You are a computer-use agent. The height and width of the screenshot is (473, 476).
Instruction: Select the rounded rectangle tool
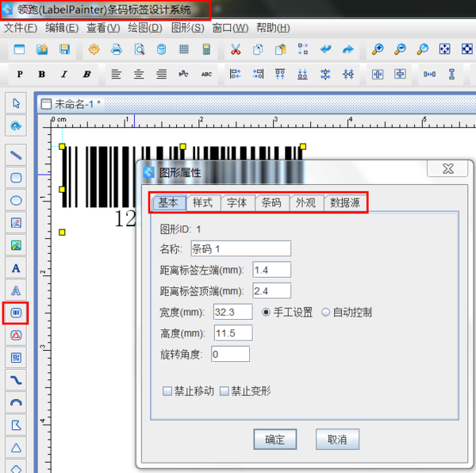(16, 178)
